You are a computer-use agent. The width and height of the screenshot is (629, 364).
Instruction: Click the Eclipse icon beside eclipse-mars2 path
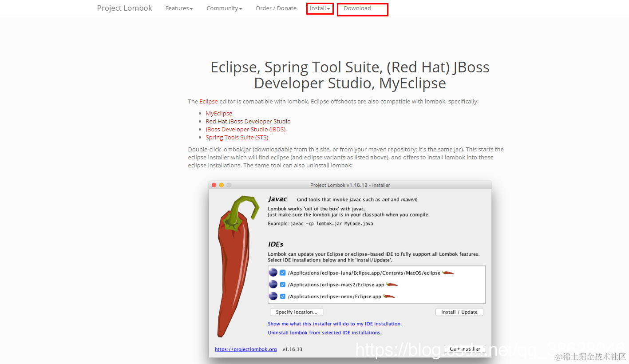click(x=273, y=285)
